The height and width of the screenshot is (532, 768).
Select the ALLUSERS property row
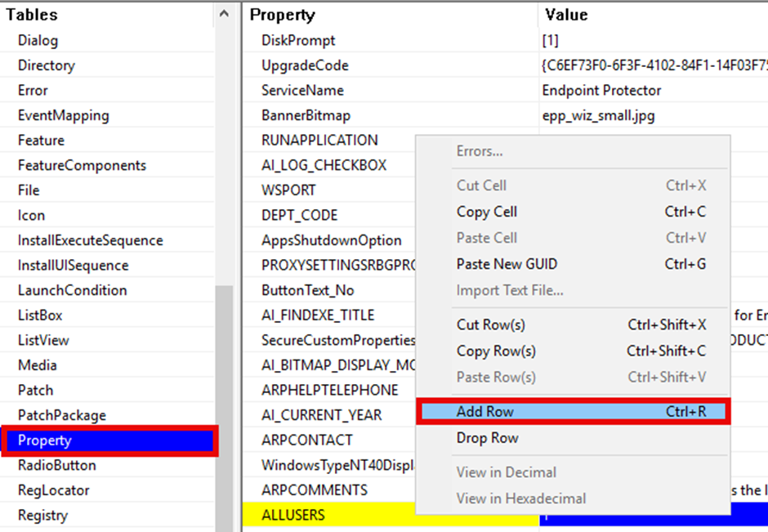pos(292,515)
